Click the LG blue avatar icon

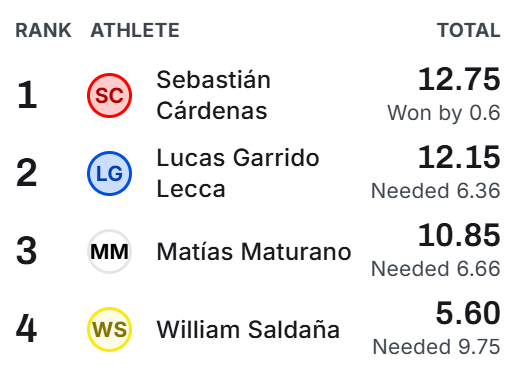tap(109, 173)
